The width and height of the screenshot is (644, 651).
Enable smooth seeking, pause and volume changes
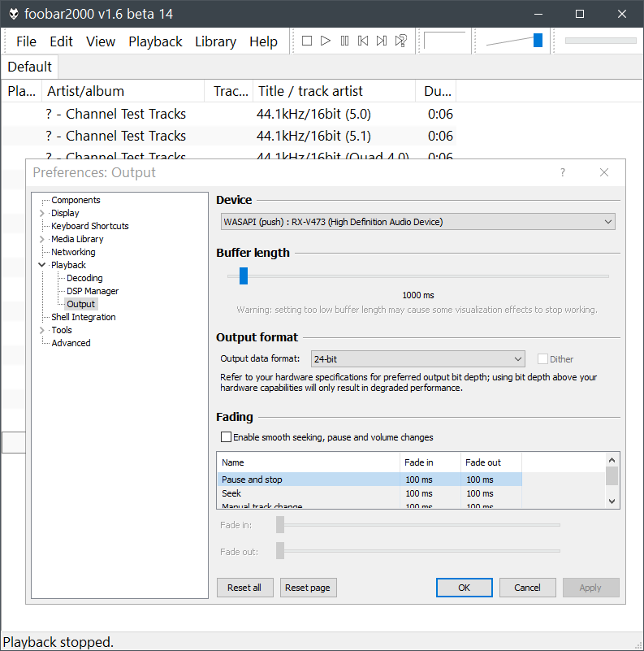click(226, 437)
